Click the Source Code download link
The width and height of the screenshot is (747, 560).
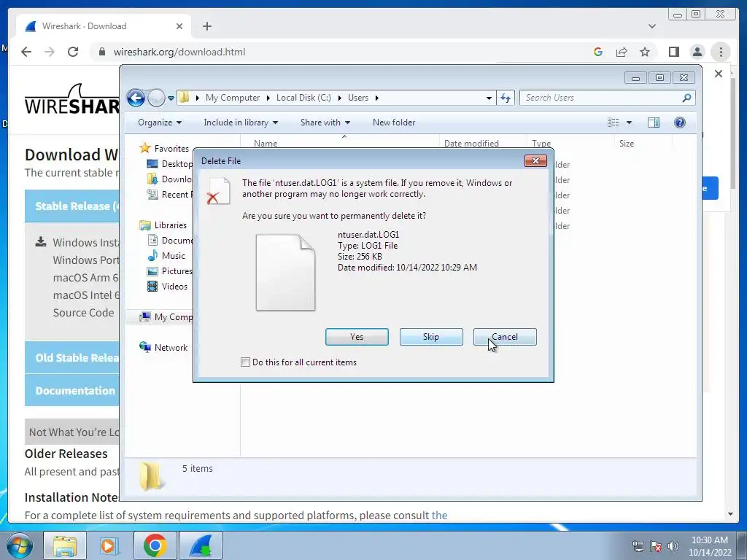pyautogui.click(x=83, y=312)
